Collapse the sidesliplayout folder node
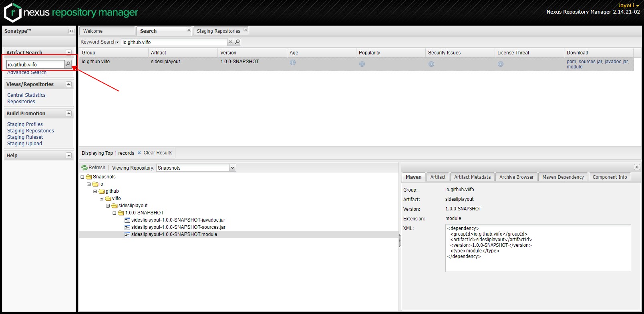This screenshot has width=644, height=314. (108, 206)
